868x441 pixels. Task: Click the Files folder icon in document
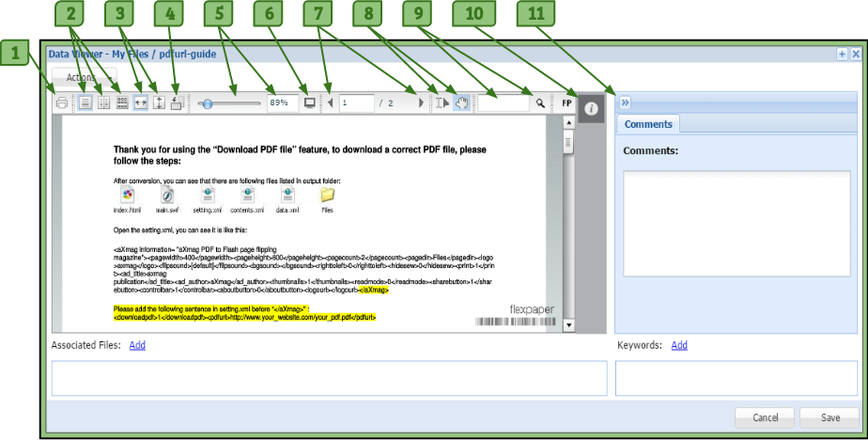[327, 195]
